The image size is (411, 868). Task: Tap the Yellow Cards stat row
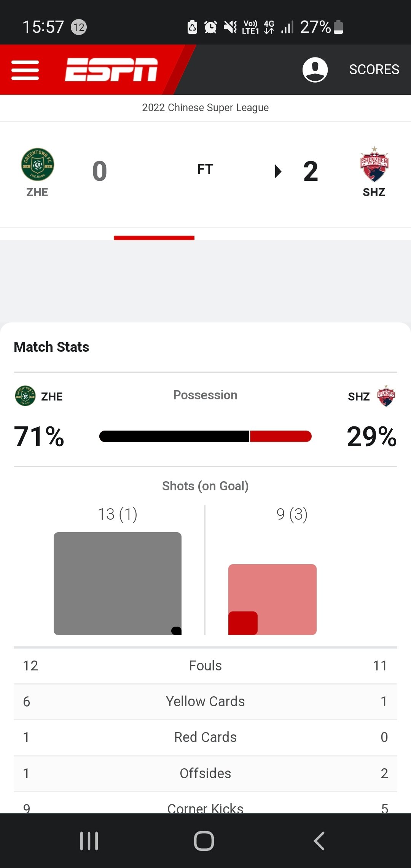pos(205,701)
